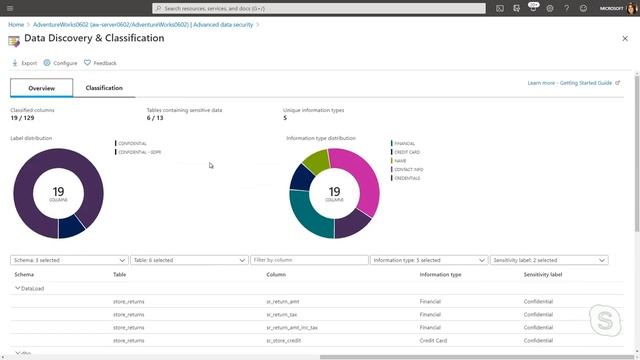This screenshot has width=640, height=360.
Task: Click the Feedback heart icon
Action: coord(87,63)
